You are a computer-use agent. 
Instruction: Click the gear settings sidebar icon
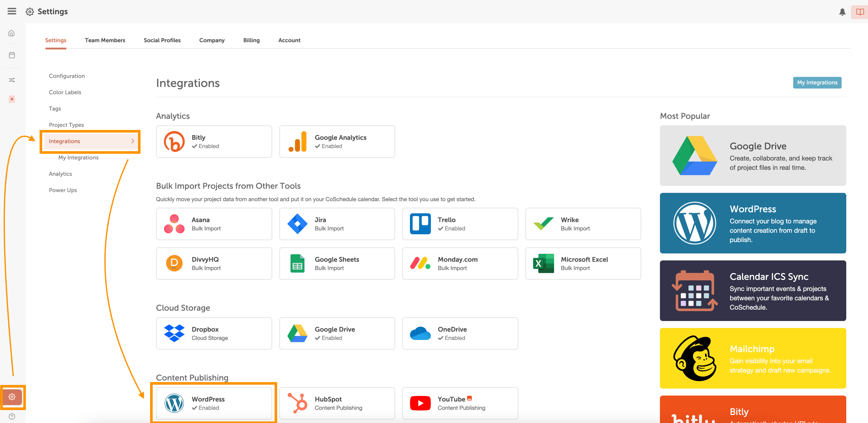pos(12,397)
